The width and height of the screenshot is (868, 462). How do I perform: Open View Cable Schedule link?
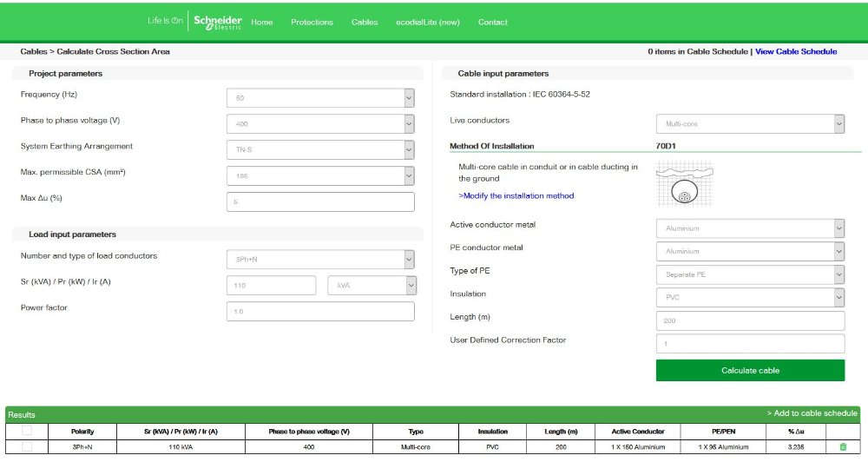[x=796, y=52]
